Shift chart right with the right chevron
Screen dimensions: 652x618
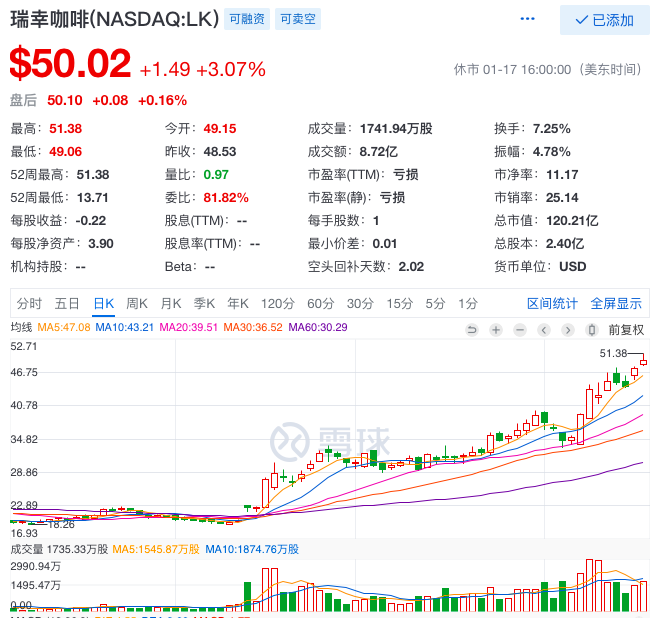click(568, 330)
